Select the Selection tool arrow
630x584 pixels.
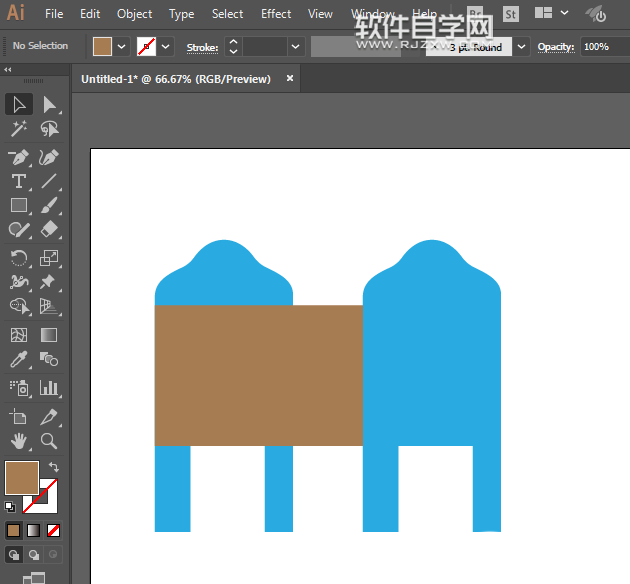coord(19,105)
